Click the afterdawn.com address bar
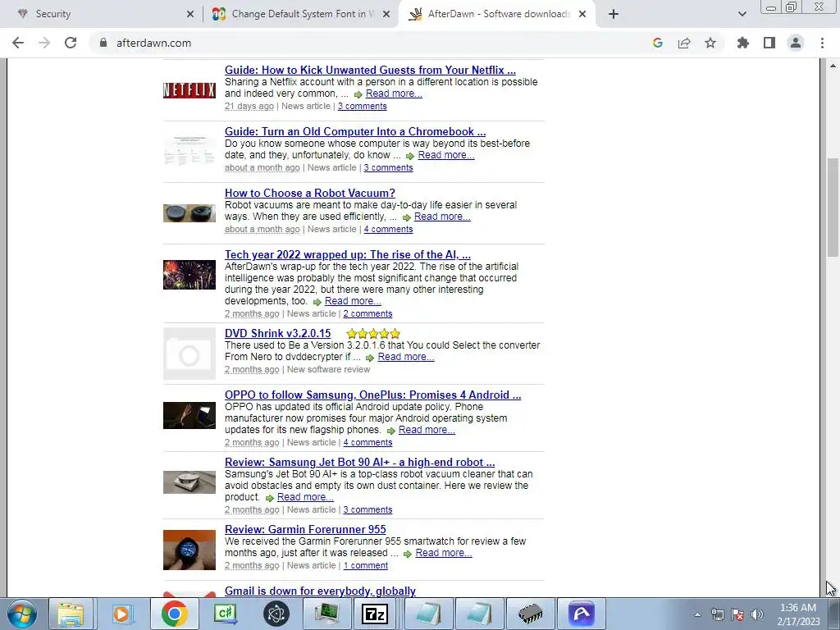Image resolution: width=840 pixels, height=630 pixels. tap(370, 43)
